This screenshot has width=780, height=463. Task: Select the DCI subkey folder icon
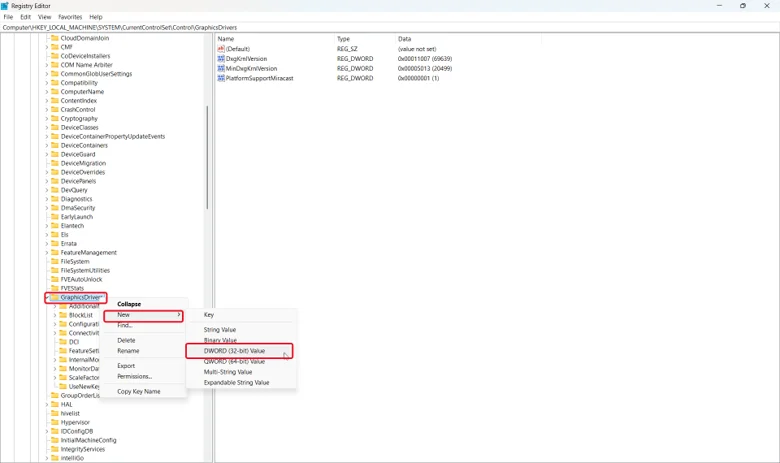pyautogui.click(x=63, y=342)
